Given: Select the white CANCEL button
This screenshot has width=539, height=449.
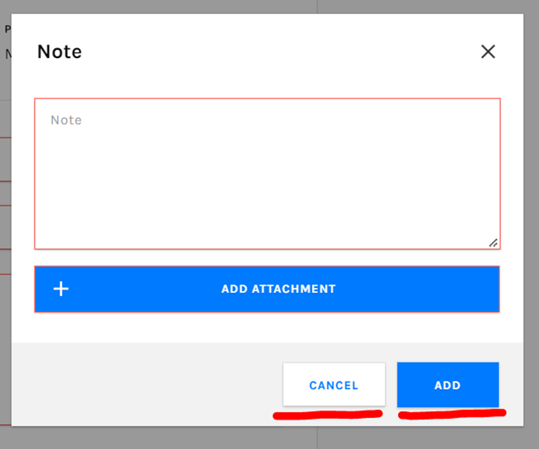Looking at the screenshot, I should [334, 385].
